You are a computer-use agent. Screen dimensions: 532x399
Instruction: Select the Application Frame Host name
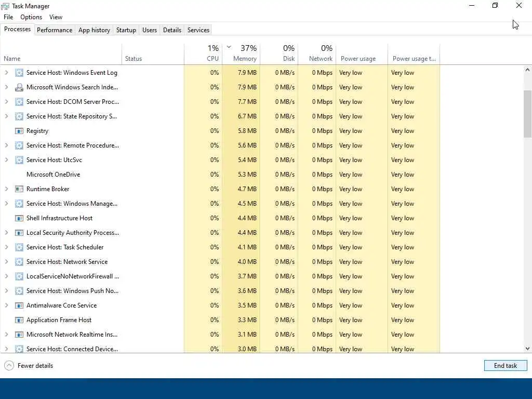click(59, 320)
